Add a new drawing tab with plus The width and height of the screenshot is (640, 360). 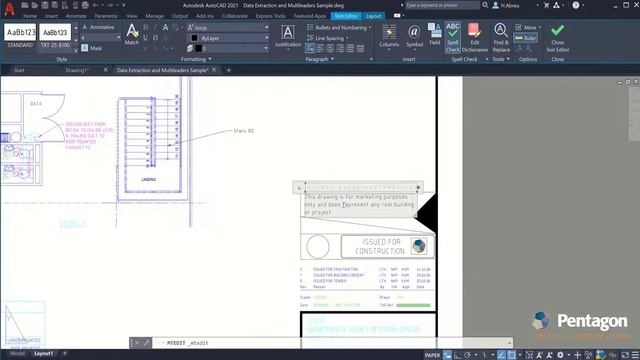point(229,70)
